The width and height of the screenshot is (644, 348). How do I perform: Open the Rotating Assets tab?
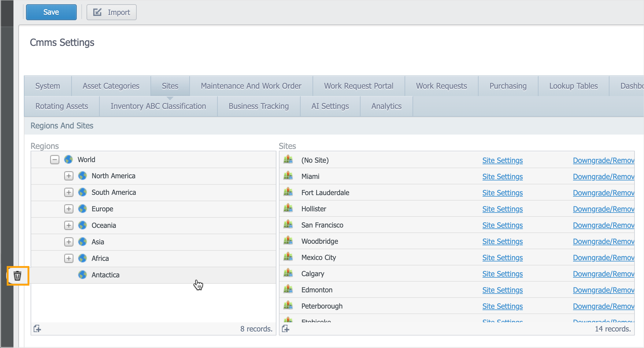point(62,106)
